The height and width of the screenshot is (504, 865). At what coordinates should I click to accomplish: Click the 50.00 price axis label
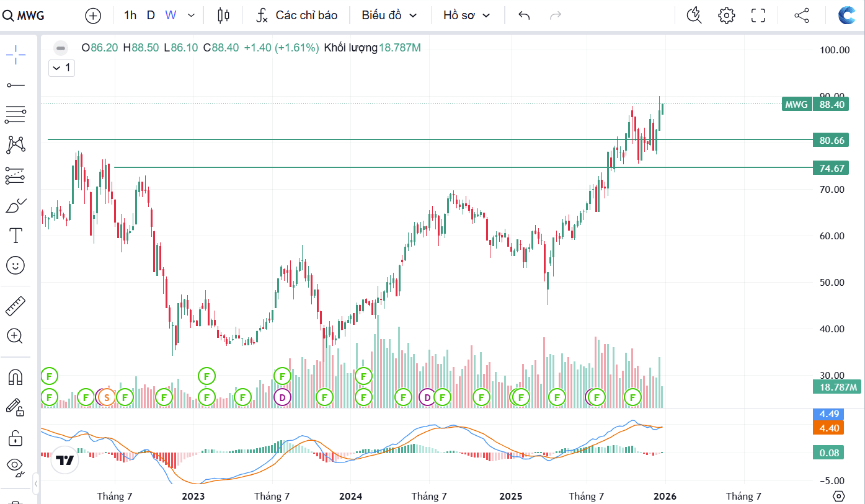pos(832,283)
